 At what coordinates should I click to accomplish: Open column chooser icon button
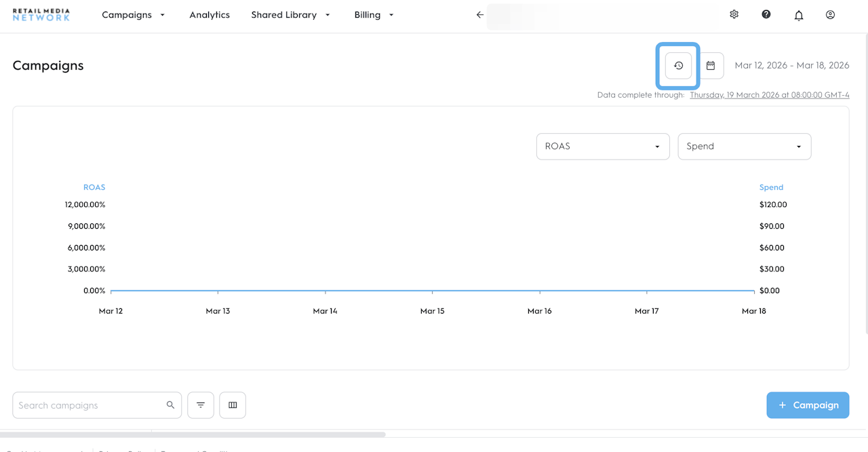[x=233, y=405]
